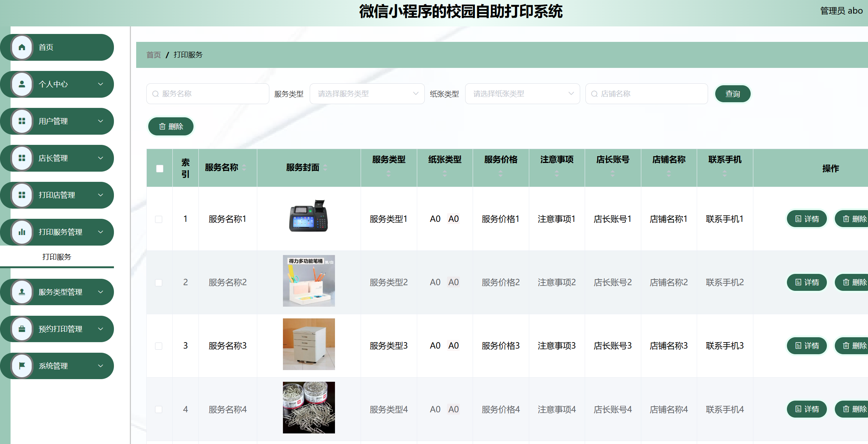The width and height of the screenshot is (868, 444).
Task: Click the 预约打印管理 printer icon
Action: (x=22, y=329)
